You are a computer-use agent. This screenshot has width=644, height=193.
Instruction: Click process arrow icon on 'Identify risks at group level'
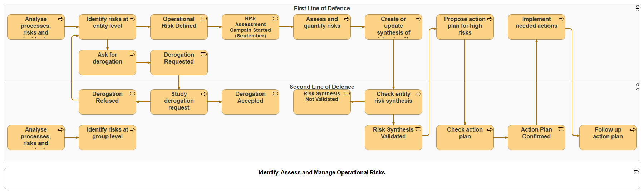pyautogui.click(x=132, y=129)
